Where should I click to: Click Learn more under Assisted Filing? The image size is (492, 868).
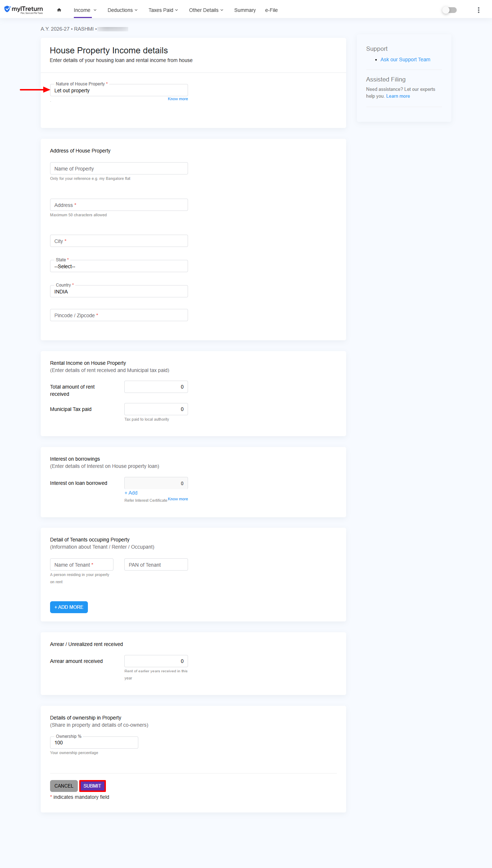(x=398, y=96)
